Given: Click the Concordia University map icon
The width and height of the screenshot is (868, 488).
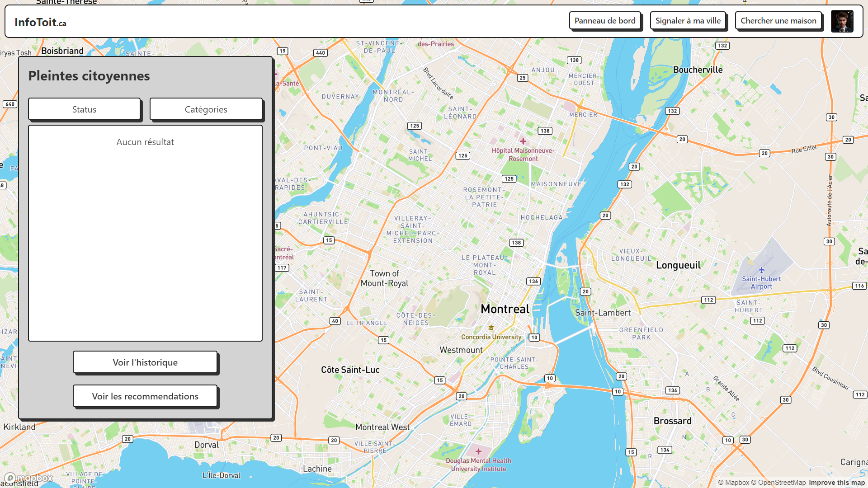Looking at the screenshot, I should coord(491,328).
